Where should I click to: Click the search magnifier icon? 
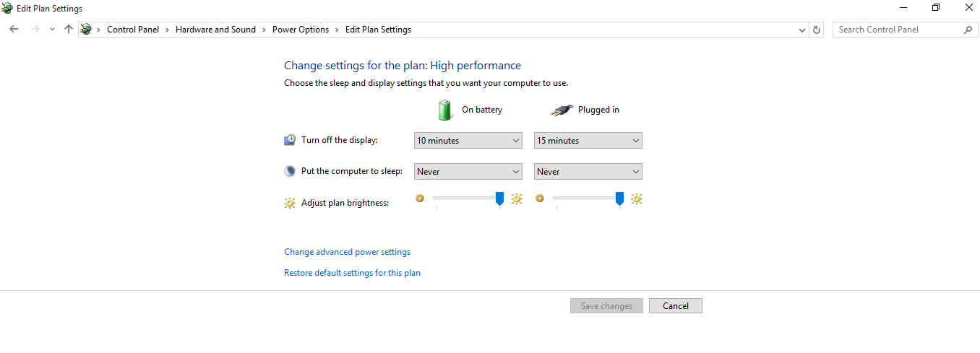pos(968,30)
